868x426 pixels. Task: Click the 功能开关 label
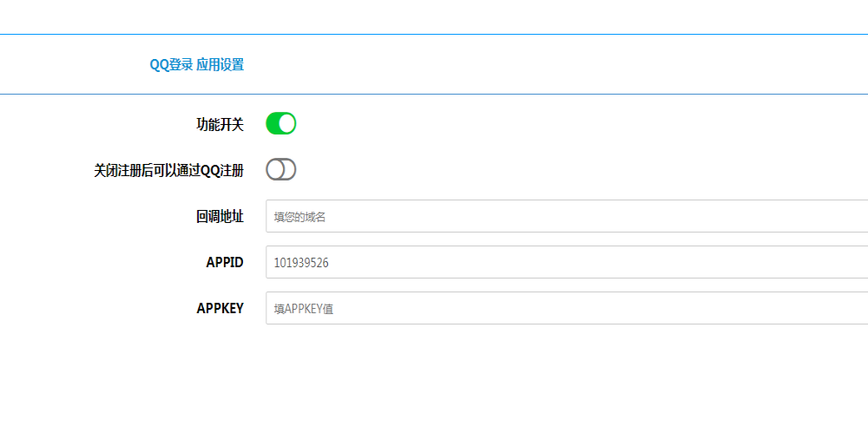(220, 124)
